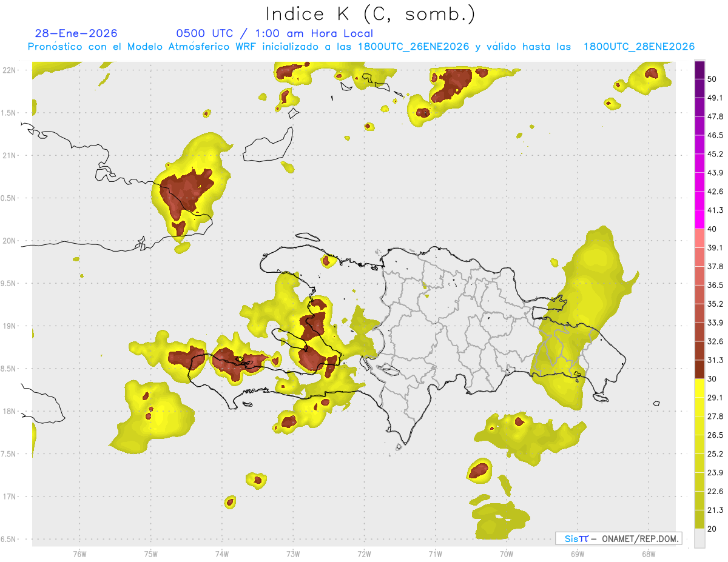Click the "26.5" color scale value

point(715,435)
